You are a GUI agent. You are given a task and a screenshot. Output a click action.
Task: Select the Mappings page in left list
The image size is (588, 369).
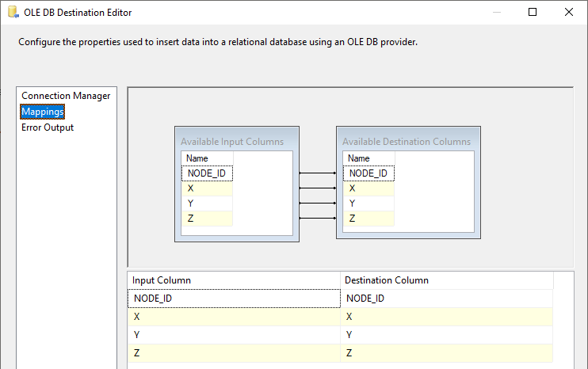point(42,112)
